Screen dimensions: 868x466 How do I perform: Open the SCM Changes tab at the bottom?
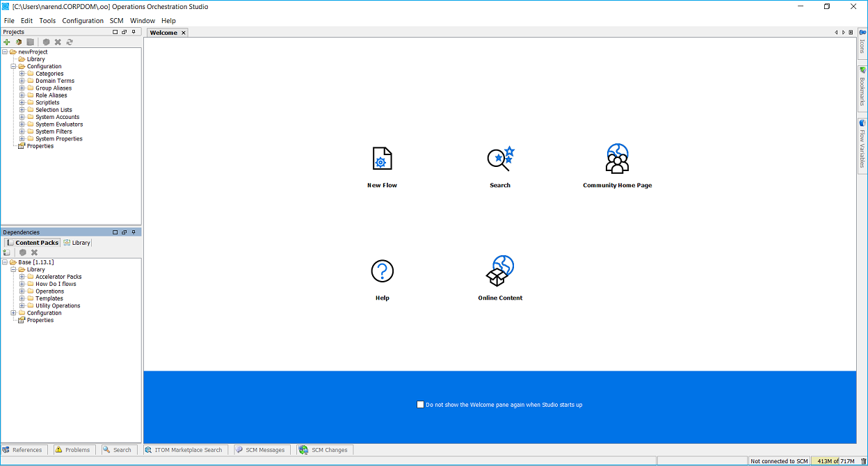pyautogui.click(x=324, y=449)
